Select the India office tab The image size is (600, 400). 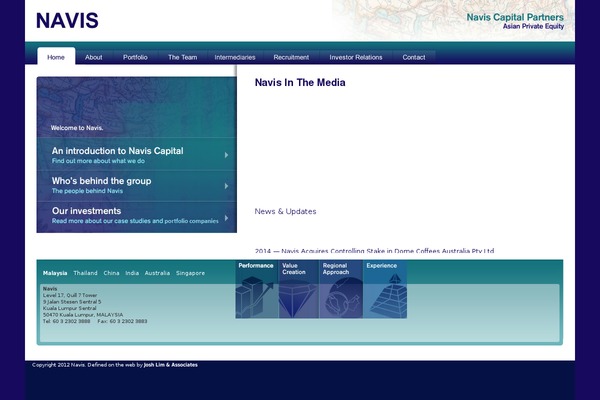[x=132, y=273]
